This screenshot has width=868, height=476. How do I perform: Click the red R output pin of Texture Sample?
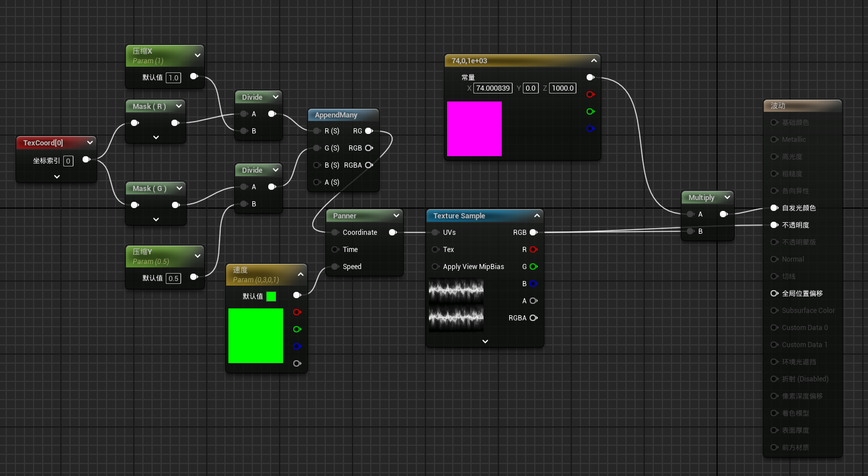click(x=534, y=250)
